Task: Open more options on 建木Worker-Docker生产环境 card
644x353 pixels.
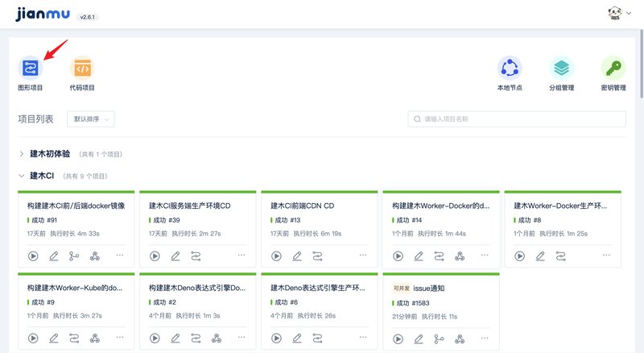Action: pyautogui.click(x=606, y=256)
